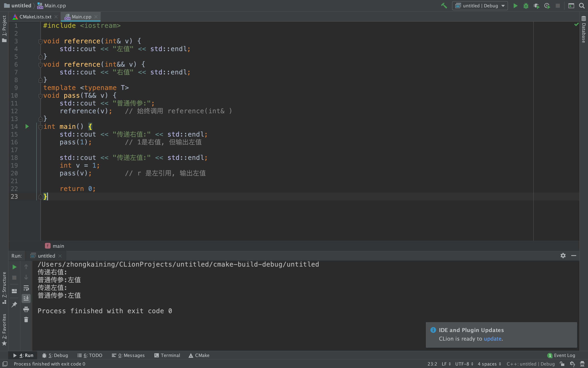Click the down stack trace arrow
Viewport: 588px width, 368px height.
(26, 277)
